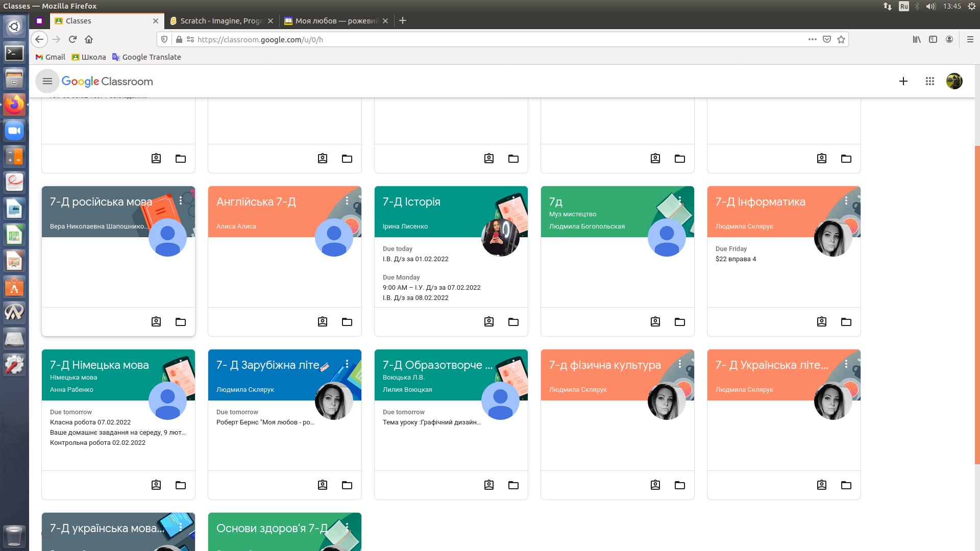
Task: Click the Ru keyboard layout indicator
Action: click(904, 6)
